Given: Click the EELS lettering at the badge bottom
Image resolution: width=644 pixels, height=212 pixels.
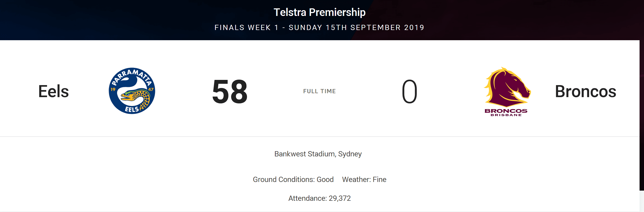Looking at the screenshot, I should tap(132, 109).
